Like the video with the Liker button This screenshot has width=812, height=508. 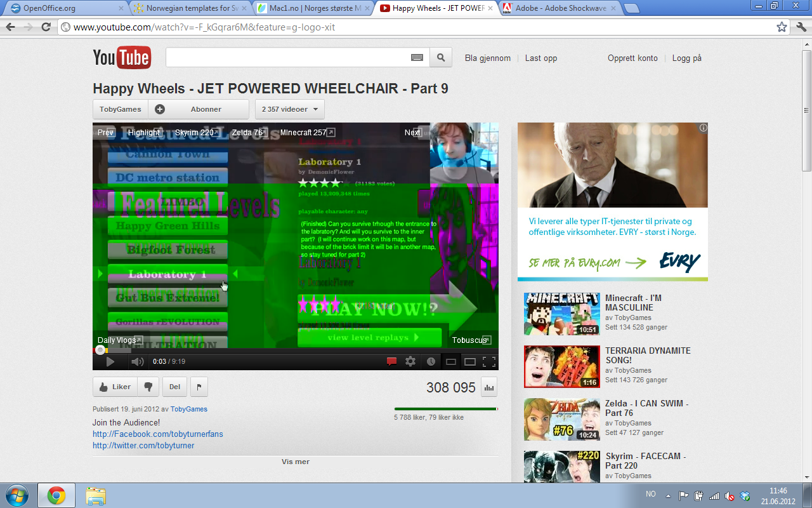click(x=115, y=387)
